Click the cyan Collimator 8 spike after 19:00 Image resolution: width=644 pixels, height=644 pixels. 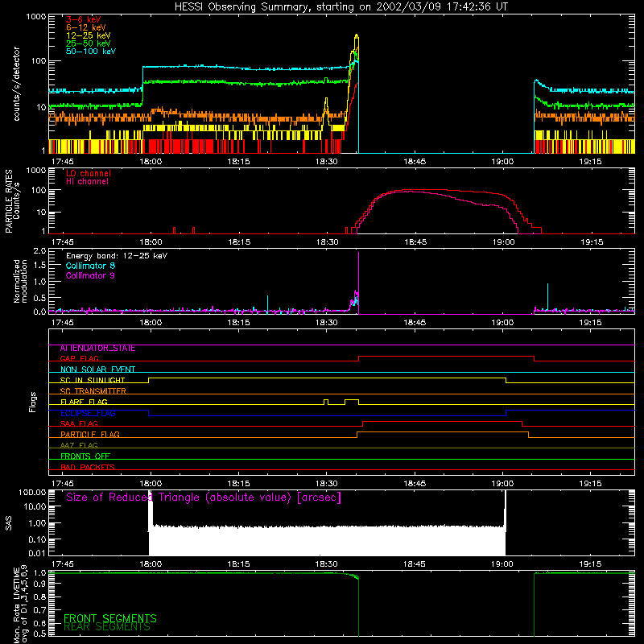[x=547, y=295]
